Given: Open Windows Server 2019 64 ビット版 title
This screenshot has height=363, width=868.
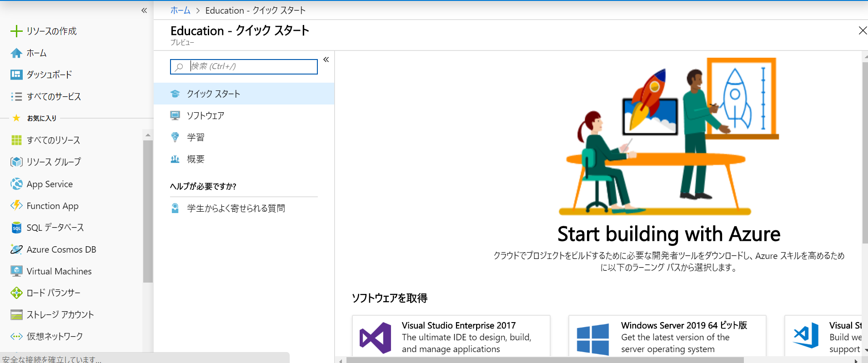Looking at the screenshot, I should pyautogui.click(x=684, y=325).
